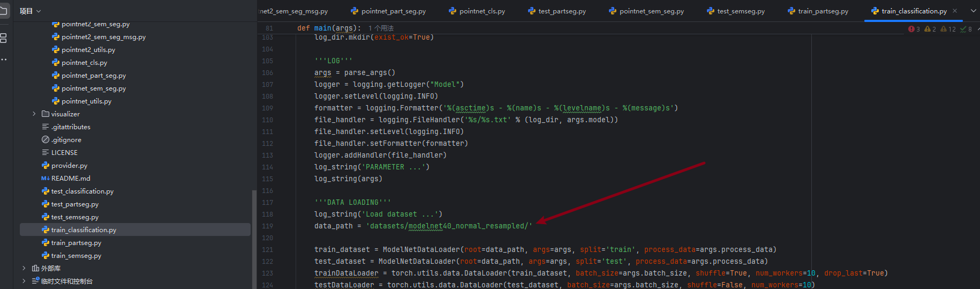Screen dimensions: 980x289
Task: Close the train_classification.py tab
Action: pos(955,11)
